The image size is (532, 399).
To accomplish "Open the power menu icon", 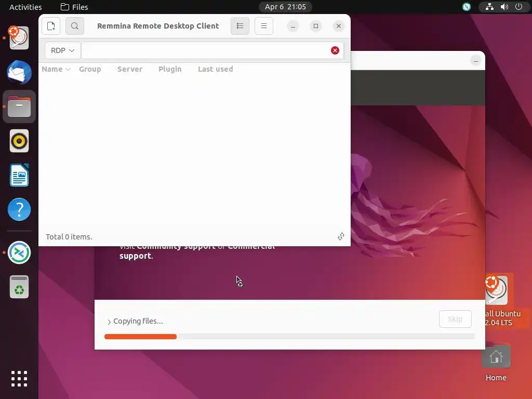I will (x=519, y=7).
